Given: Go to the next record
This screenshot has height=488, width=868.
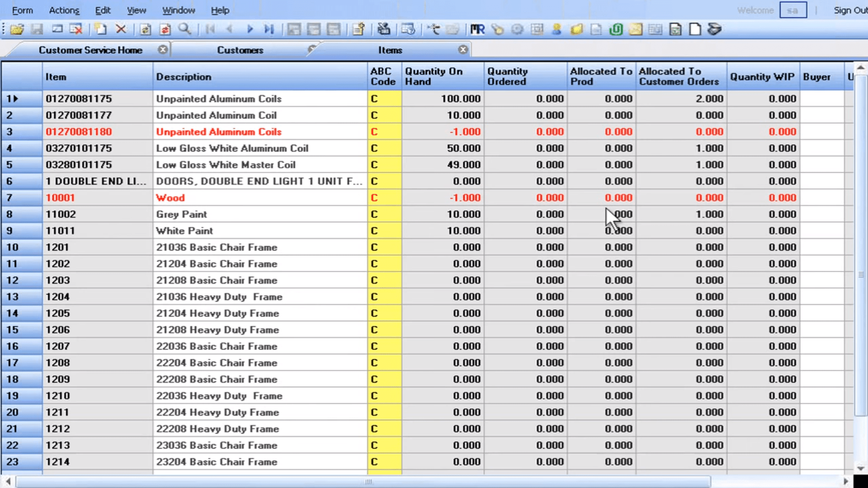Looking at the screenshot, I should (x=250, y=30).
